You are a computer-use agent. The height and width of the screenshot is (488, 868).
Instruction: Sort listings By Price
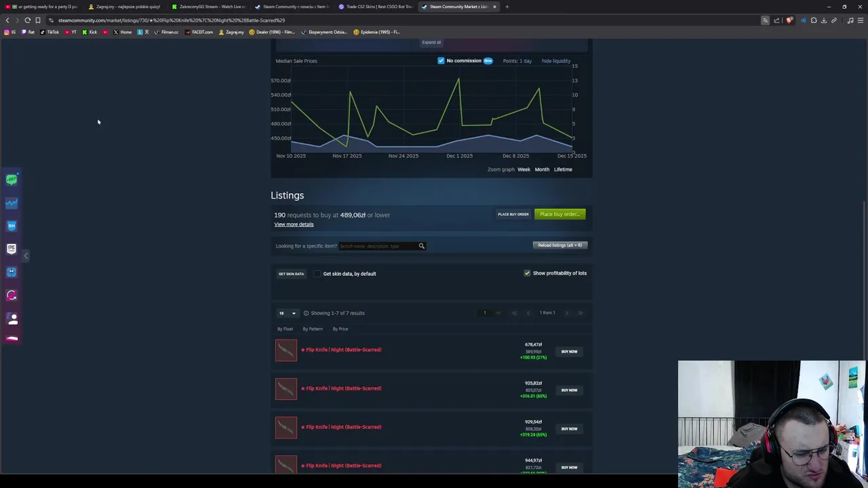click(x=340, y=329)
